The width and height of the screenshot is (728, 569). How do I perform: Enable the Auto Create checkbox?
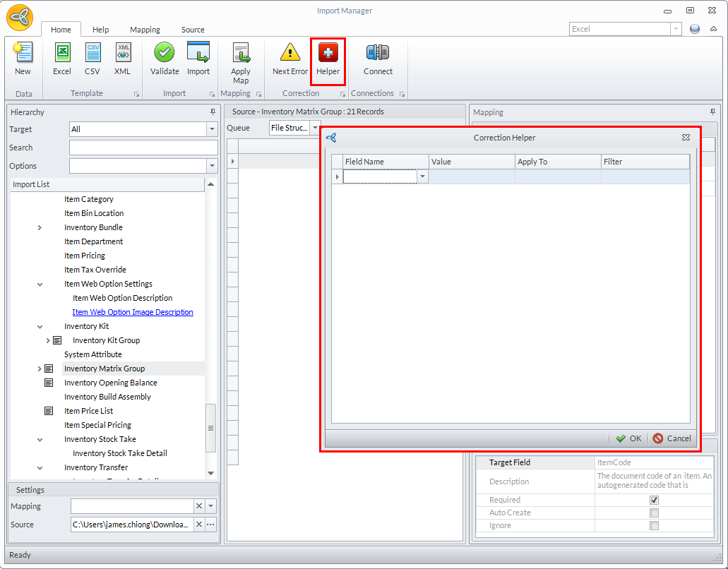[x=654, y=513]
